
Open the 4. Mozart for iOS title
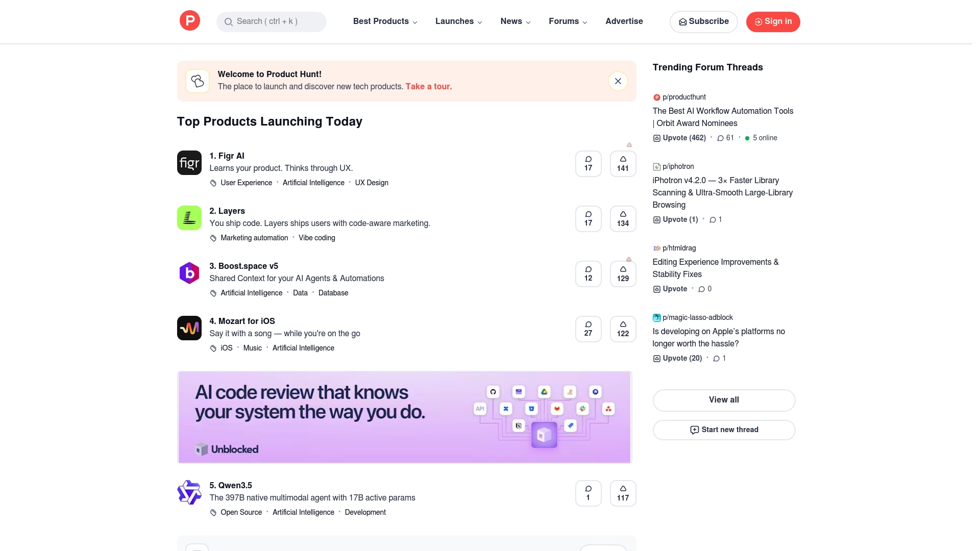coord(242,321)
